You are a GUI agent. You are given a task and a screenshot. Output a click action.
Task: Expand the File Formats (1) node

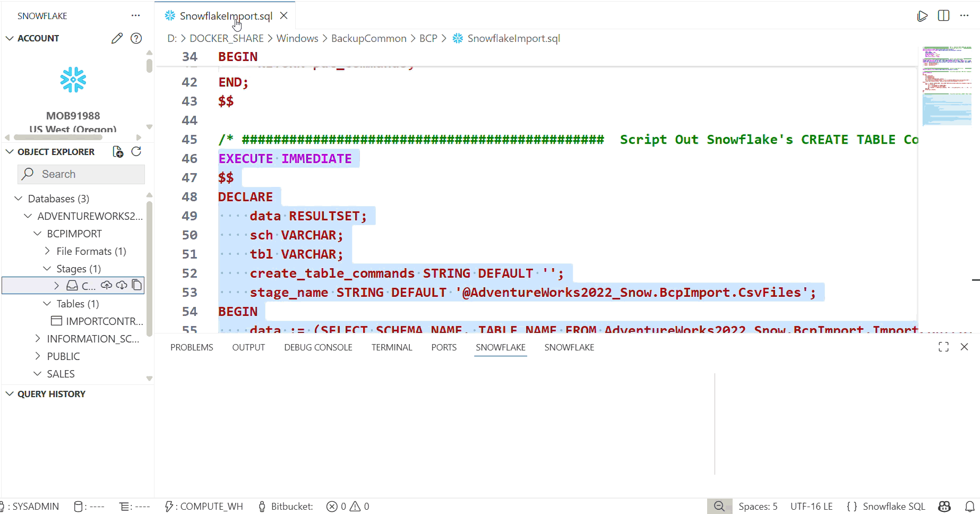pyautogui.click(x=47, y=251)
